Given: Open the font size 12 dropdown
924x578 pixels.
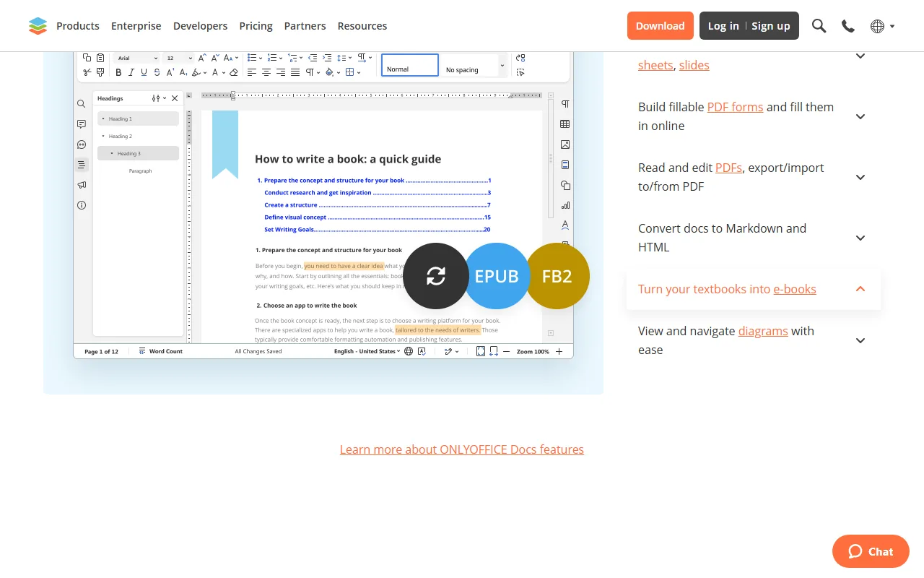Looking at the screenshot, I should pos(179,58).
